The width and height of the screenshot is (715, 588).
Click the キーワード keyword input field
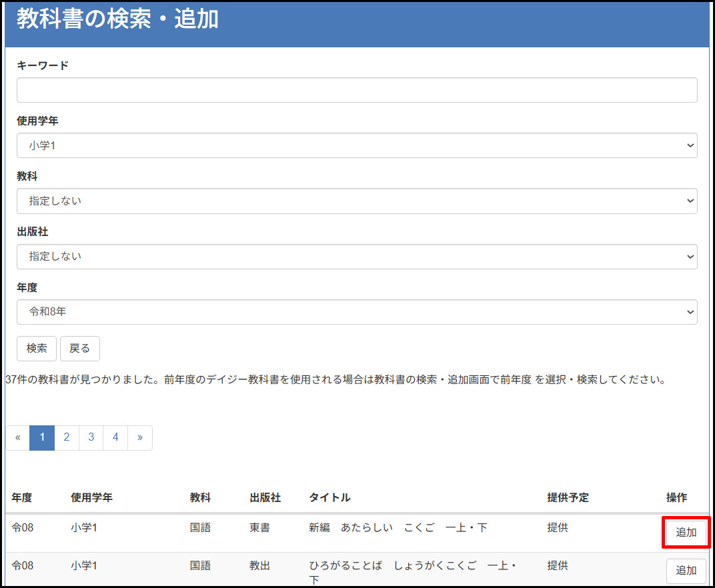click(x=357, y=89)
